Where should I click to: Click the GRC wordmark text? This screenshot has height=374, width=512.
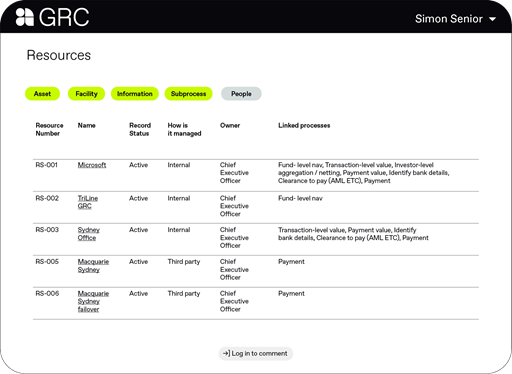point(64,17)
